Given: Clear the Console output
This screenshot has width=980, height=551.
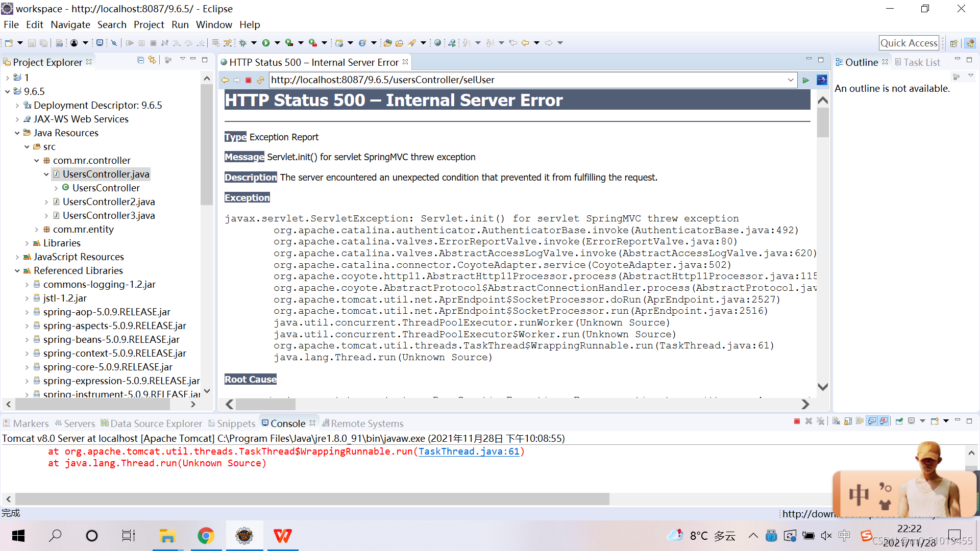Looking at the screenshot, I should click(837, 422).
